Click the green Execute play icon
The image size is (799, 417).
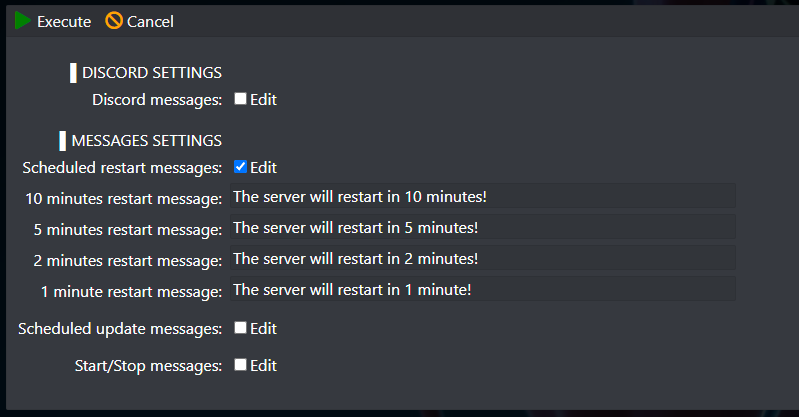point(22,21)
